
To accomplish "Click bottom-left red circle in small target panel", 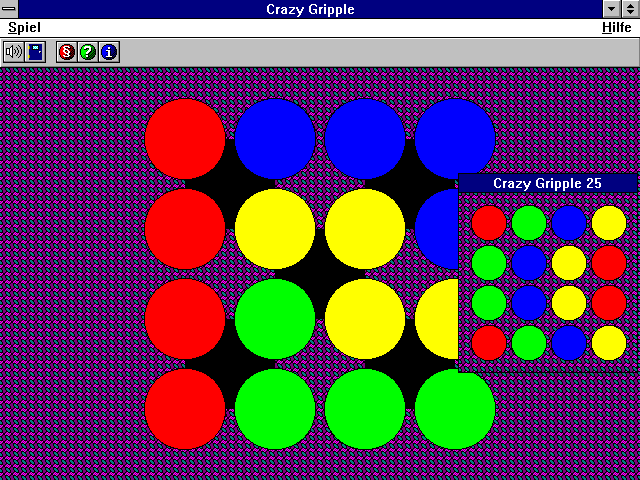I will pos(489,343).
